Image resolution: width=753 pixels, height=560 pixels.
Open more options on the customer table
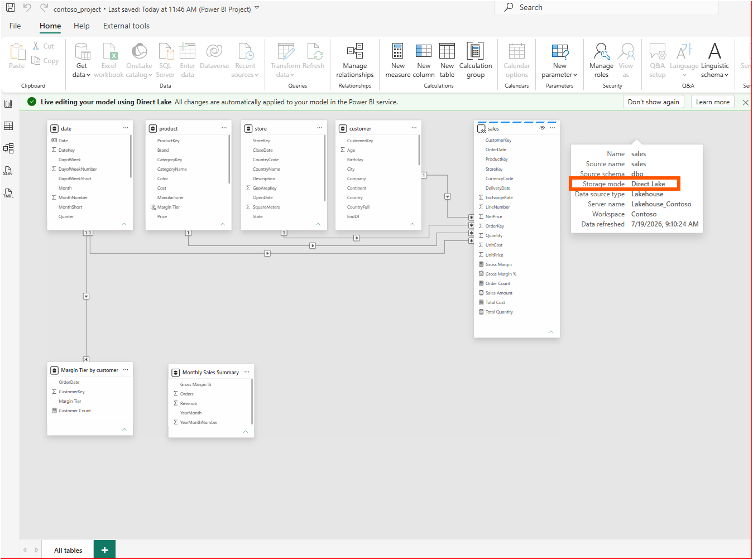[414, 128]
